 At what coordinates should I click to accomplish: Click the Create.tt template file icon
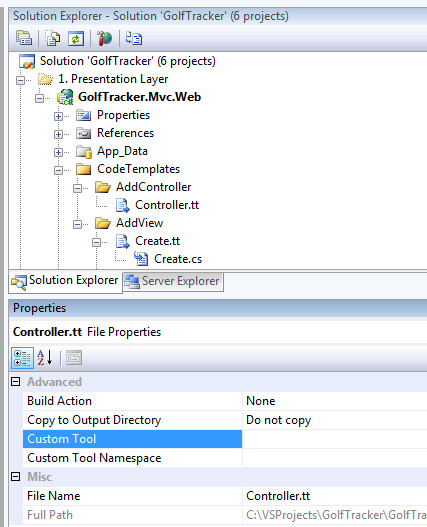122,241
